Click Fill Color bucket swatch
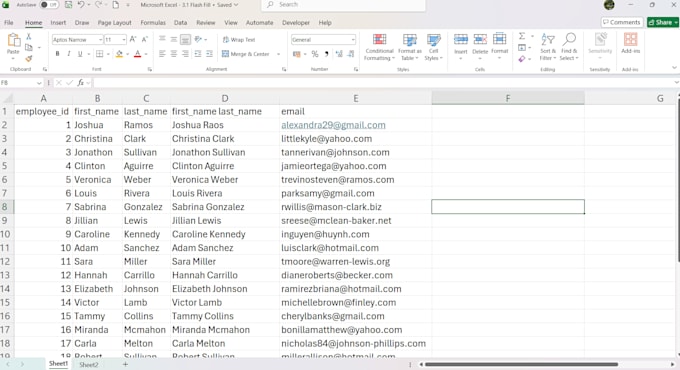This screenshot has height=370, width=680. pyautogui.click(x=119, y=54)
